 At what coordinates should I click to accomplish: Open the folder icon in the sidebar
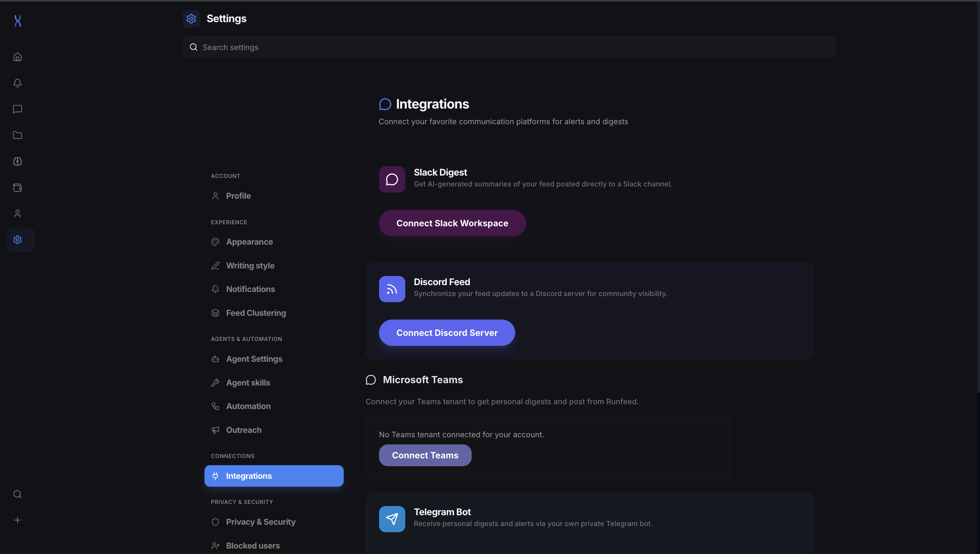(17, 135)
